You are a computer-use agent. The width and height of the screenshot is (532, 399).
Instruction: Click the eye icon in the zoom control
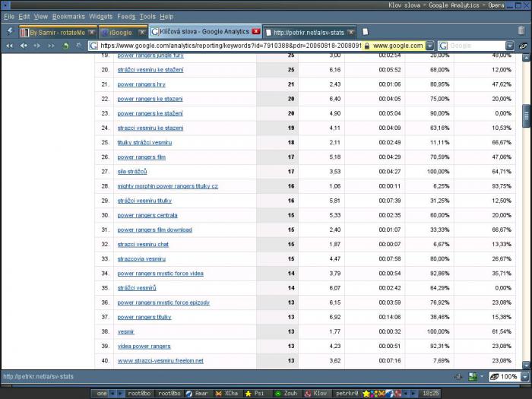[x=494, y=377]
